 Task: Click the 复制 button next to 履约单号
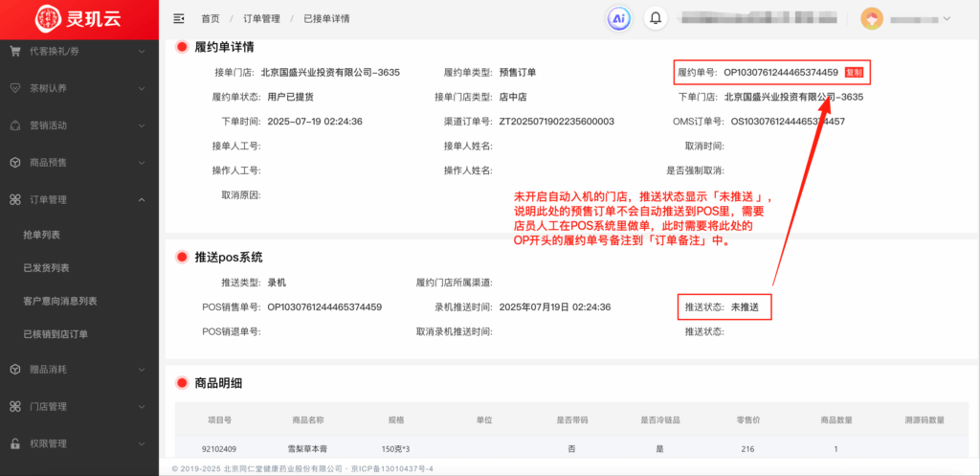point(854,72)
